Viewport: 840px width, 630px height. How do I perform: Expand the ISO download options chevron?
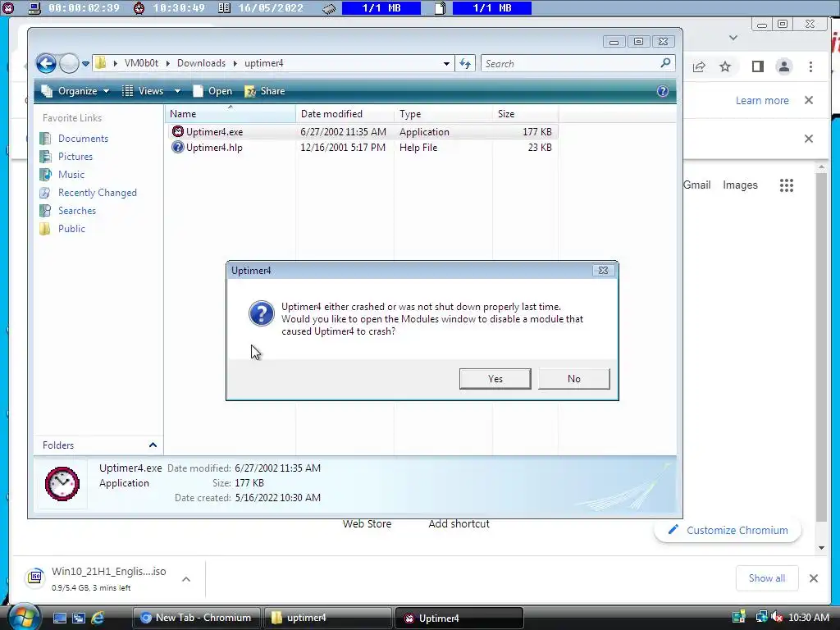tap(186, 579)
